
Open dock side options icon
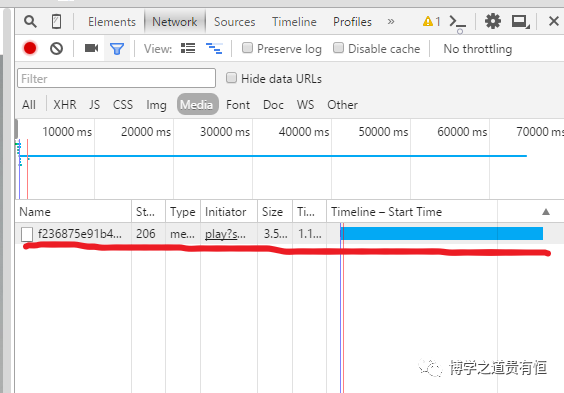520,22
